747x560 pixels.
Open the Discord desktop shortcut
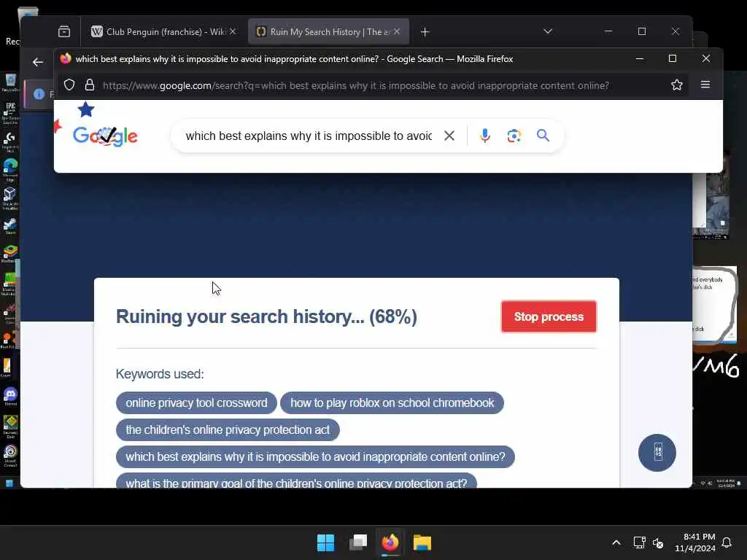(x=10, y=396)
